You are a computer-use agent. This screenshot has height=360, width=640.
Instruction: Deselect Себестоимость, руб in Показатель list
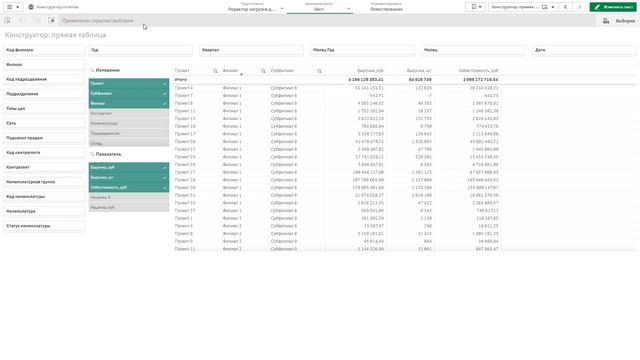tap(129, 187)
